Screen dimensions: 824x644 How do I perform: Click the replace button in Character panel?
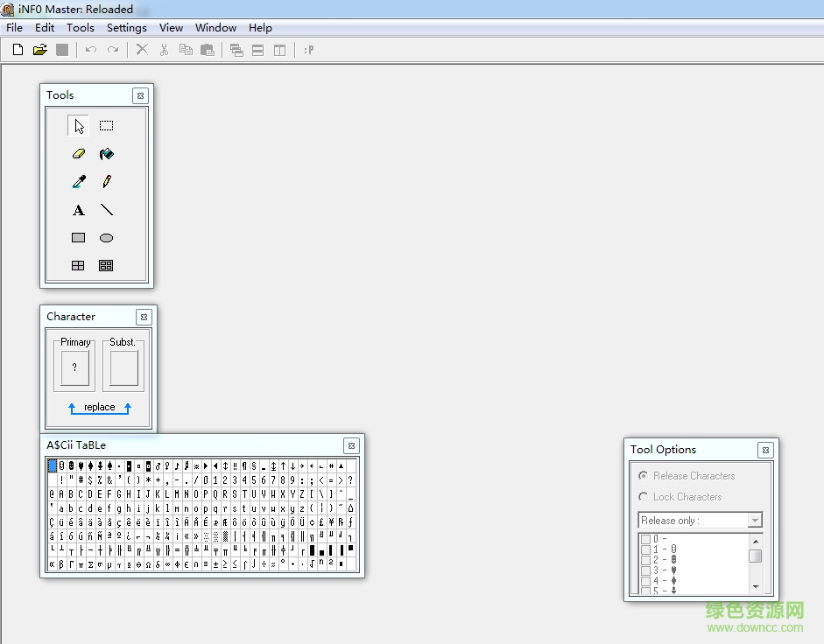pos(99,408)
